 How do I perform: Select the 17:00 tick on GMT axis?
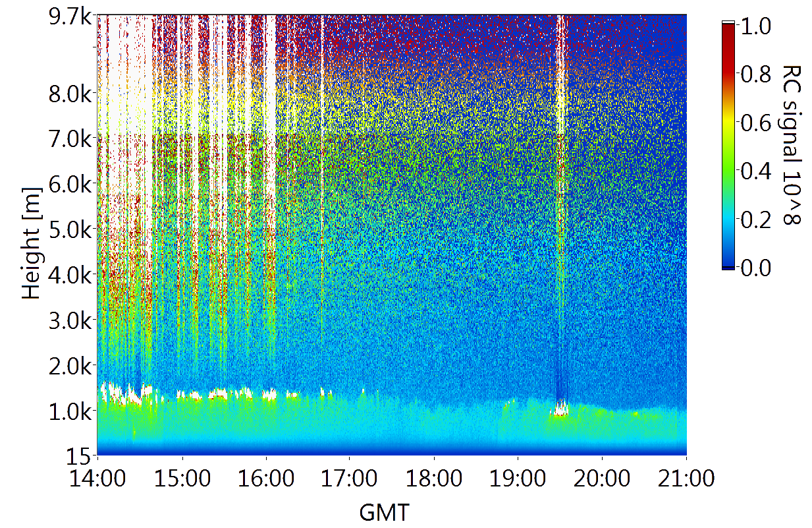349,478
